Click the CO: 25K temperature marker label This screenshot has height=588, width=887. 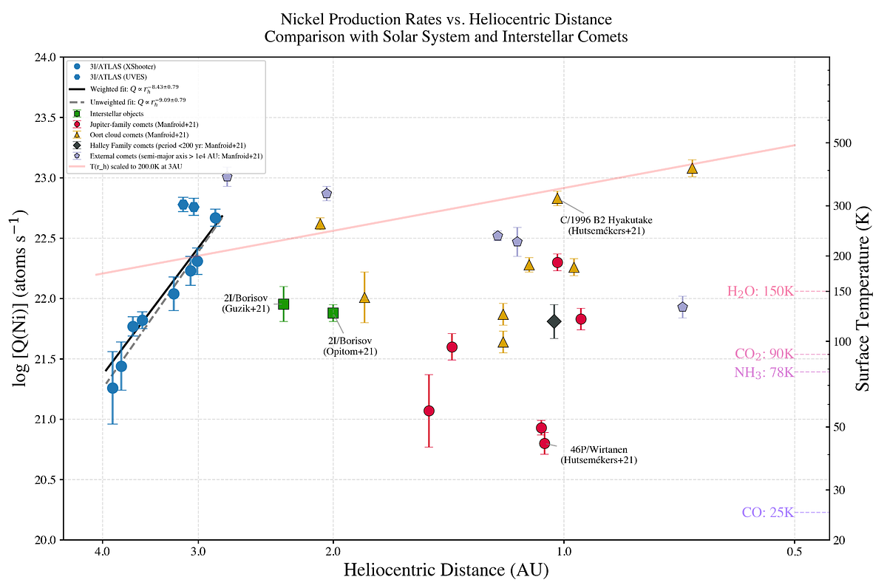click(x=767, y=513)
